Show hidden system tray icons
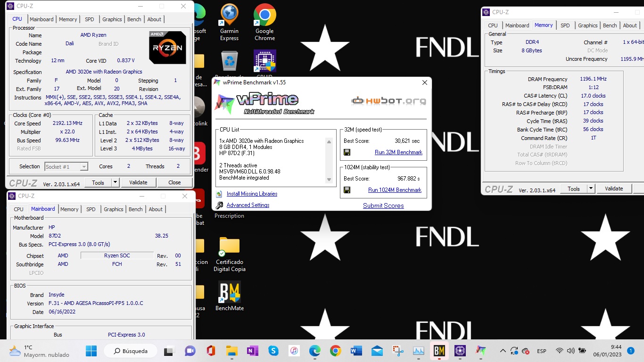The image size is (644, 362). [503, 351]
